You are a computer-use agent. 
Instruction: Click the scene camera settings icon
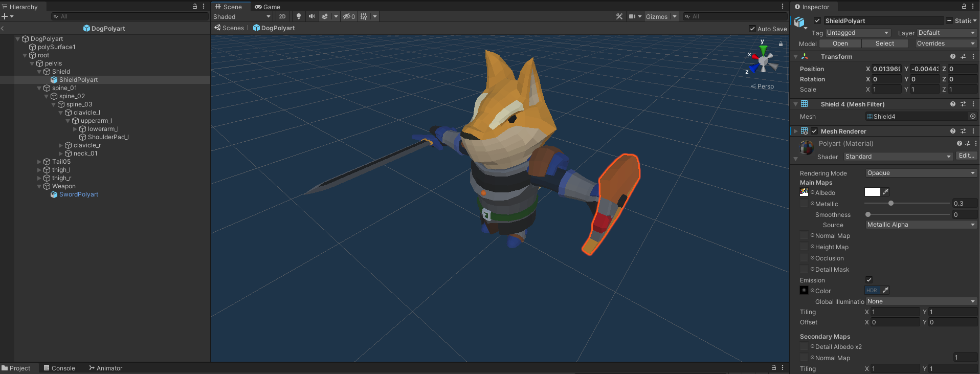pos(632,16)
